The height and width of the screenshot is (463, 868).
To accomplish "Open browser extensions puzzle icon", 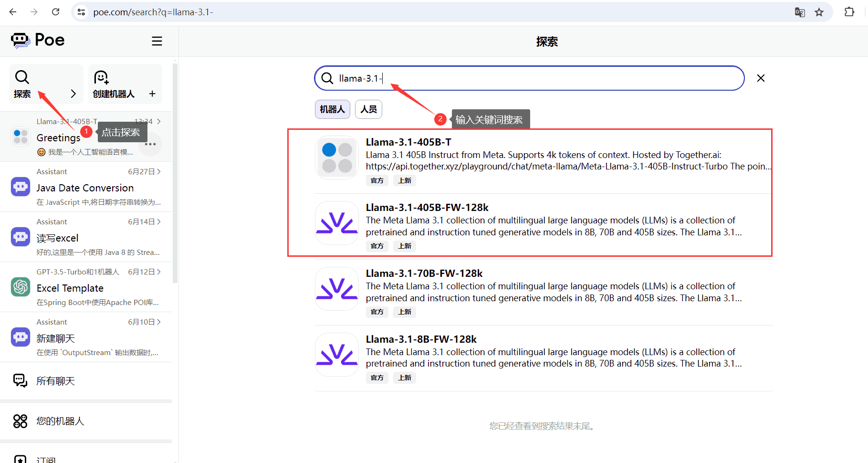I will [849, 12].
